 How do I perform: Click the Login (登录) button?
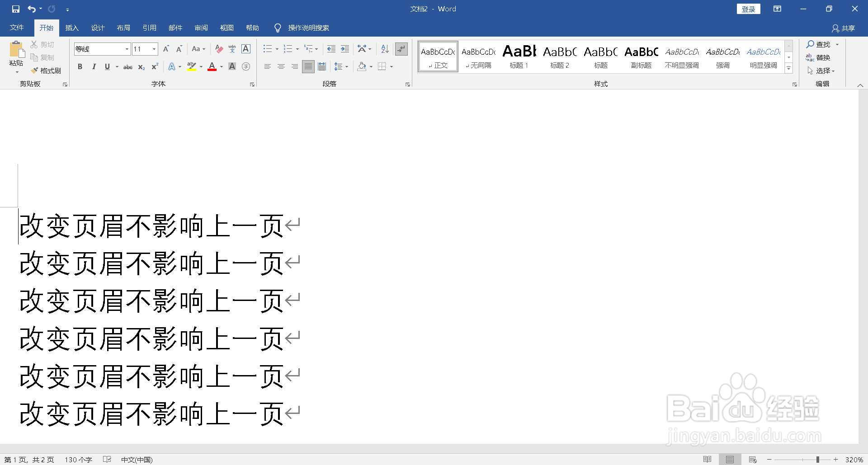click(749, 9)
